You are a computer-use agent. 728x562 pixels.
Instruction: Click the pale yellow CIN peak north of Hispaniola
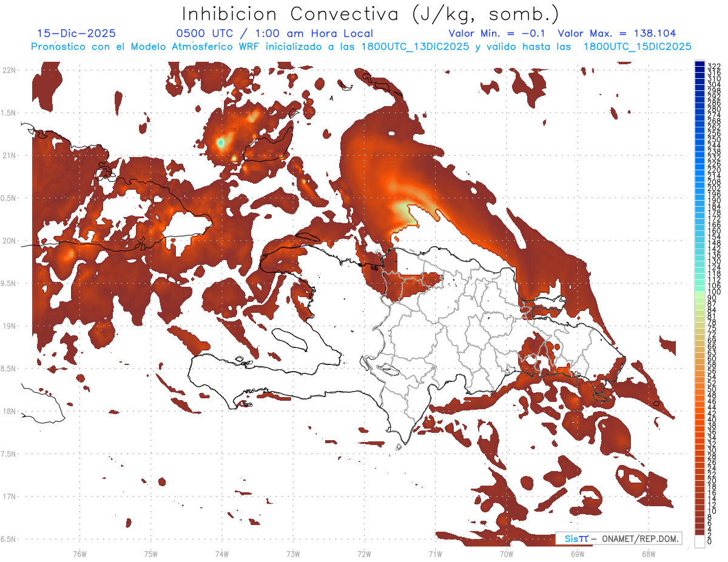(403, 212)
